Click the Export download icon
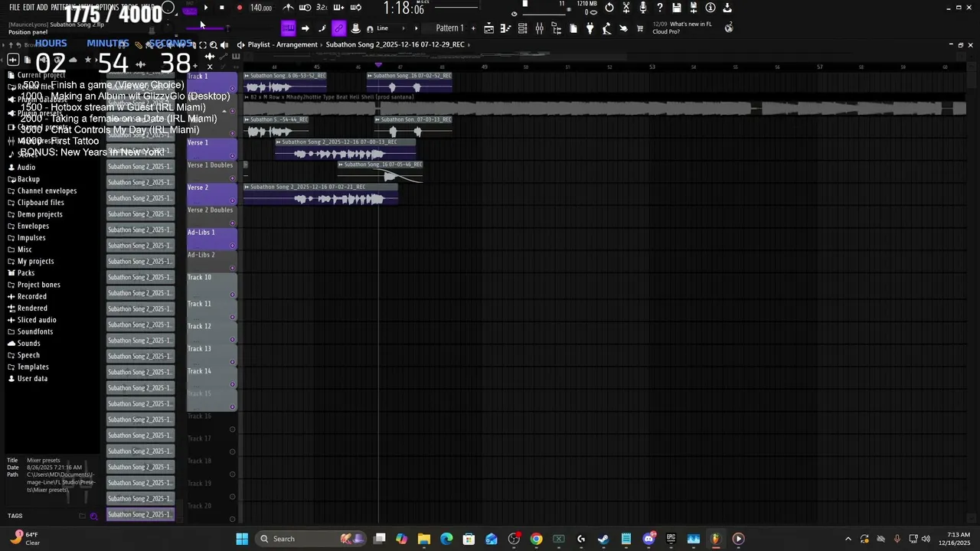Image resolution: width=980 pixels, height=551 pixels. pos(727,8)
